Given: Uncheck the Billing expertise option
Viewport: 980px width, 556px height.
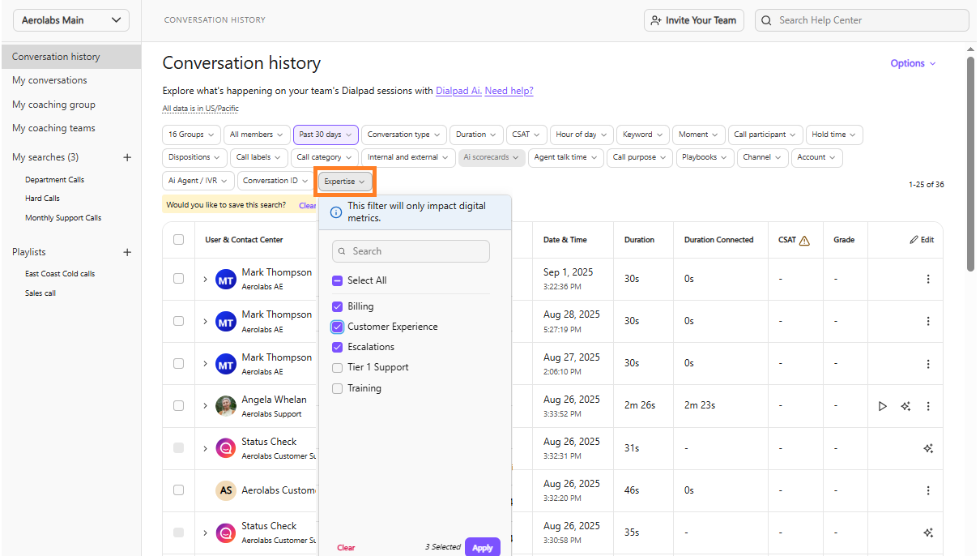Looking at the screenshot, I should (x=338, y=306).
